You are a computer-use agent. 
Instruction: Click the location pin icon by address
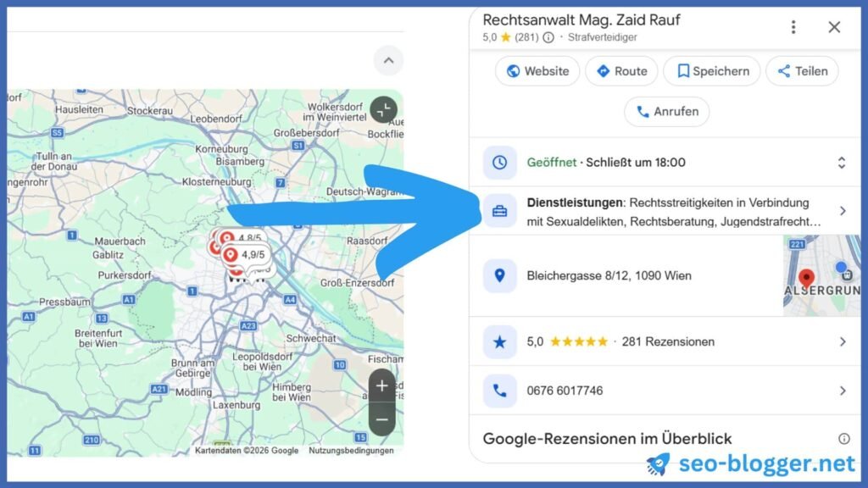[x=499, y=275]
